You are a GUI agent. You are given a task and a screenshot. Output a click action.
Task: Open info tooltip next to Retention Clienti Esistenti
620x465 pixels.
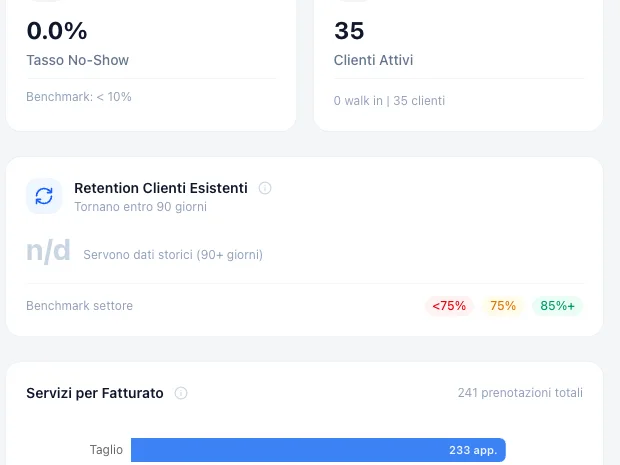265,188
